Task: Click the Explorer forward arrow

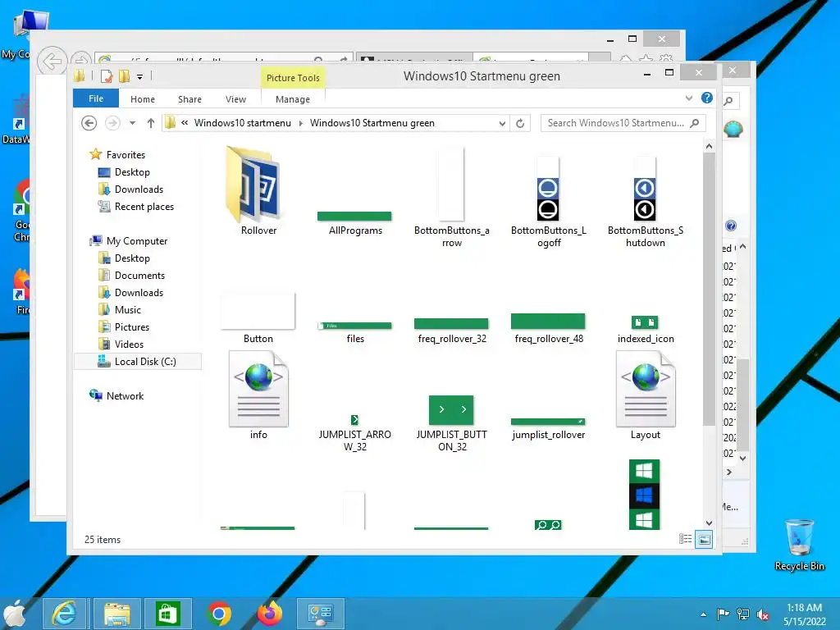Action: pyautogui.click(x=112, y=123)
